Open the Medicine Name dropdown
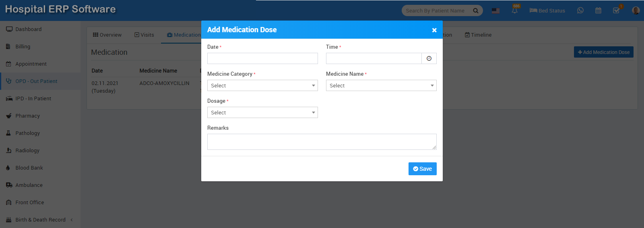644x228 pixels. (381, 85)
